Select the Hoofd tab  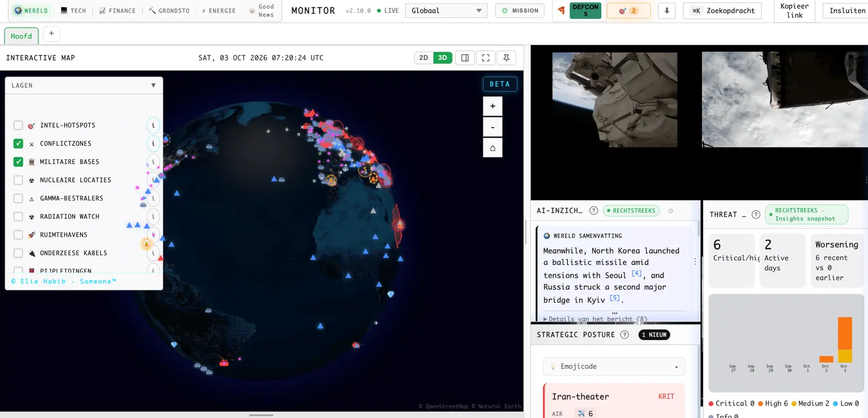click(x=21, y=36)
